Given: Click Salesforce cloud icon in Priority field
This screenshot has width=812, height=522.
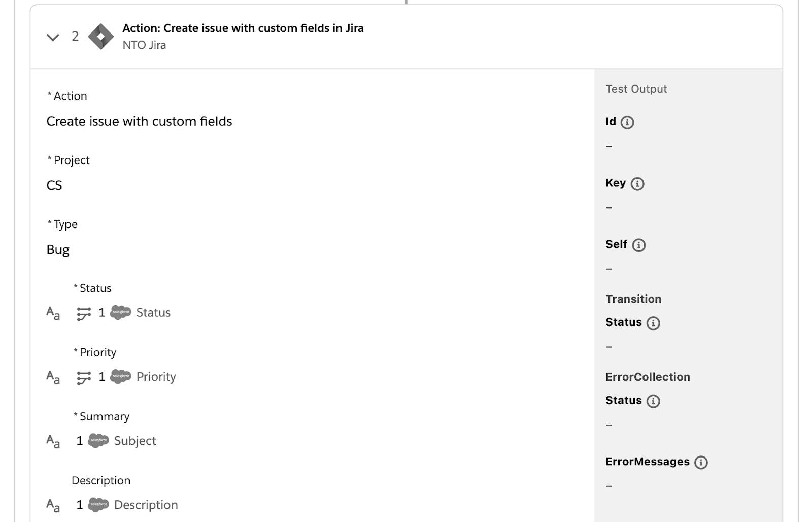Looking at the screenshot, I should click(121, 376).
